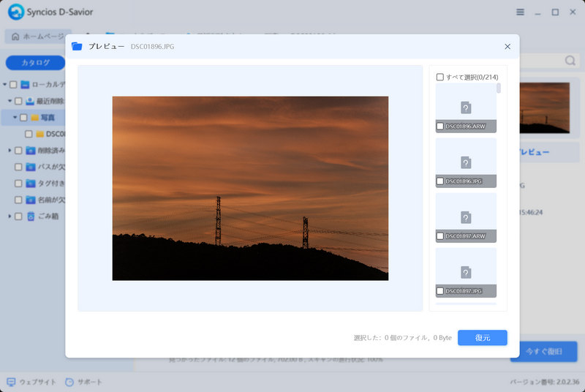
Task: Click the sunset preview image
Action: (x=250, y=189)
